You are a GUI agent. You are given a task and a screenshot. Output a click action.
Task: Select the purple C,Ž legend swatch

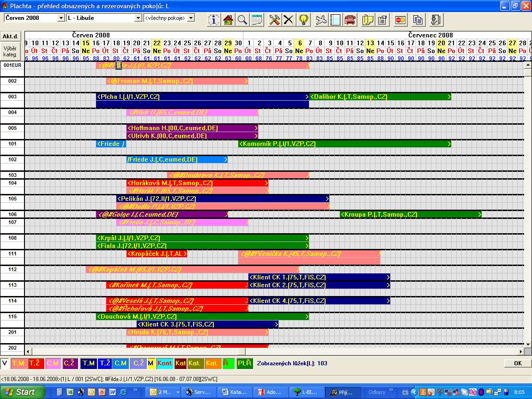click(x=70, y=363)
